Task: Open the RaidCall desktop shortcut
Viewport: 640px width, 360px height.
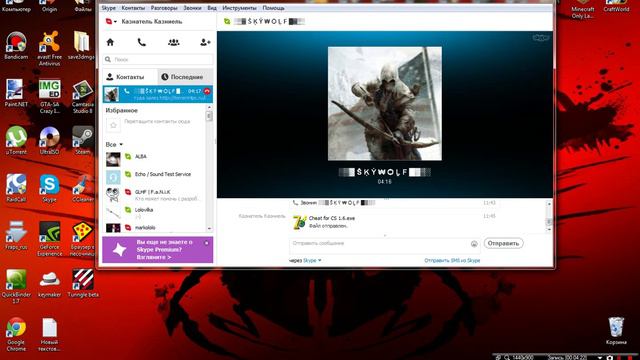Action: [16, 188]
